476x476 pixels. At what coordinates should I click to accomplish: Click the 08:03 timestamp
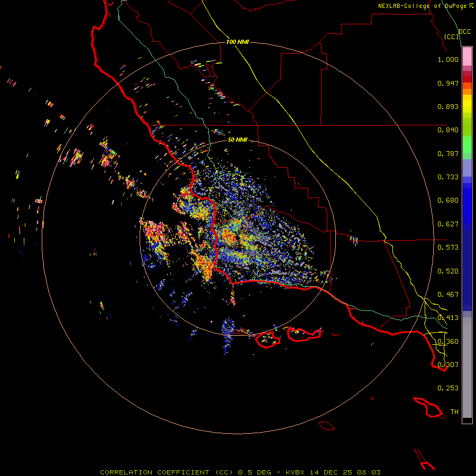[369, 472]
